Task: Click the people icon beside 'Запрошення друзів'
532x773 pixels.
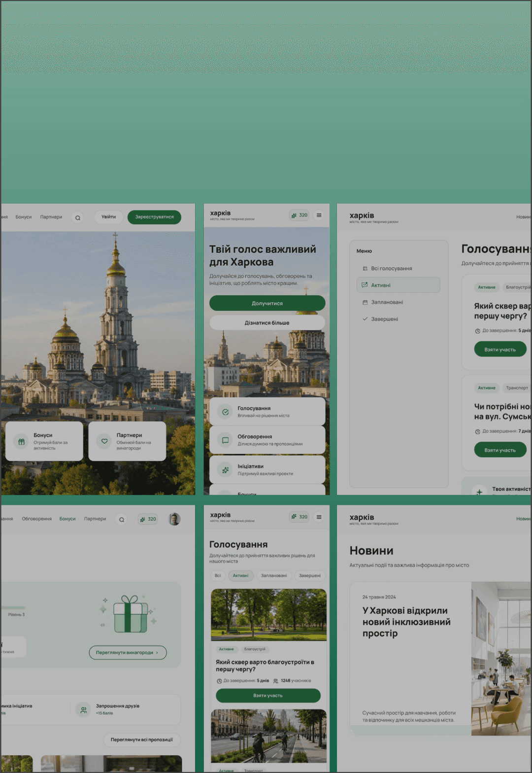Action: click(x=84, y=710)
